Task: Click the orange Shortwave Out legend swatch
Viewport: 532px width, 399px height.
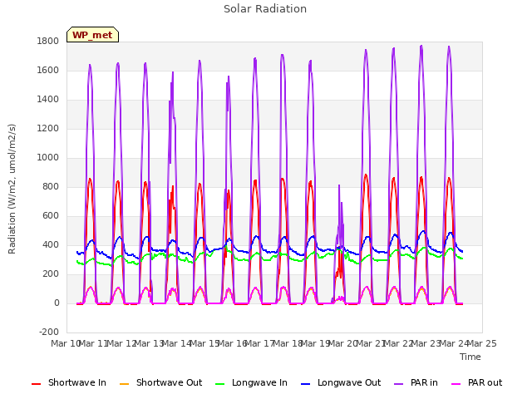Action: (x=125, y=384)
